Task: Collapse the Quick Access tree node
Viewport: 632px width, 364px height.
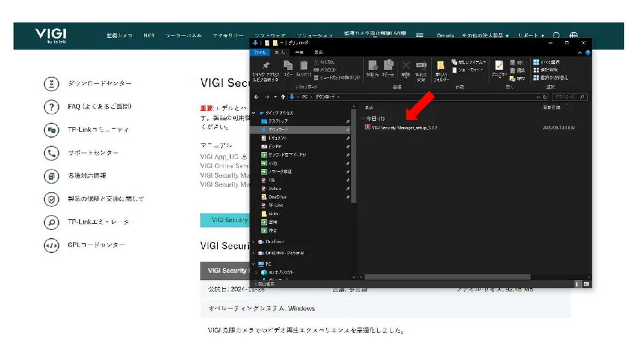Action: pos(253,113)
